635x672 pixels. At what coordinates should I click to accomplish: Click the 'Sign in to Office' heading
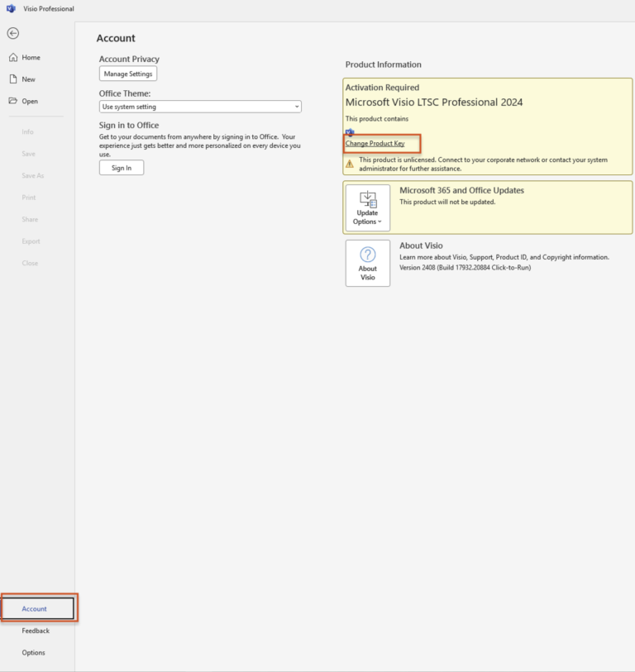tap(129, 125)
